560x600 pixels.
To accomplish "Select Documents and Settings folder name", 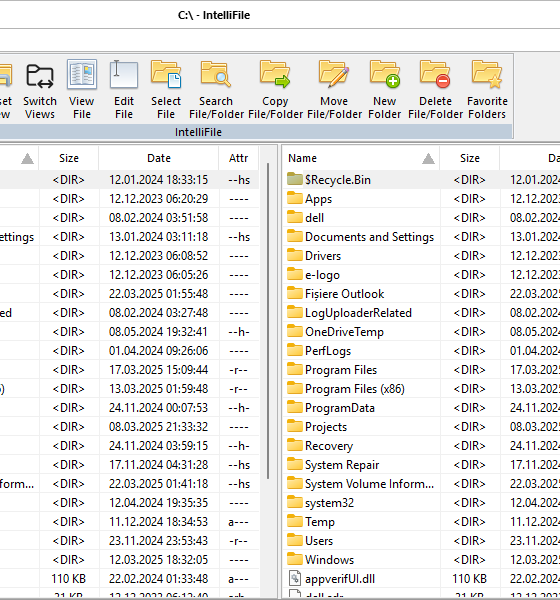I will 369,237.
